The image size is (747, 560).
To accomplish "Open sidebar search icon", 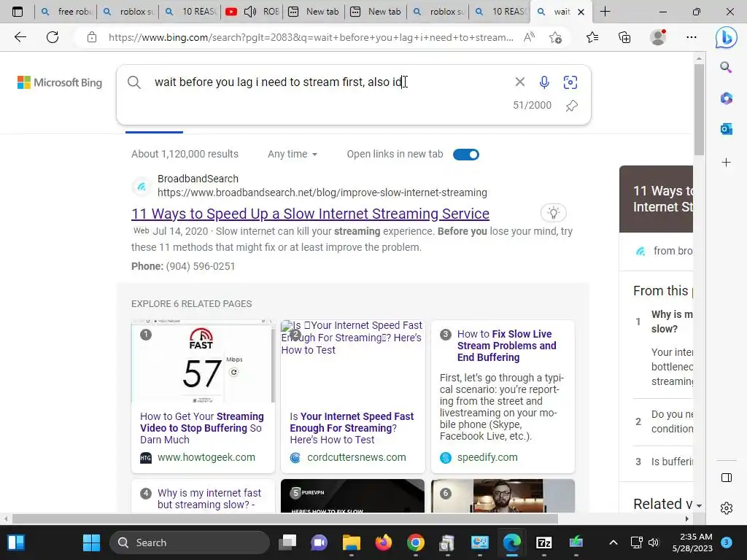I will (x=726, y=67).
